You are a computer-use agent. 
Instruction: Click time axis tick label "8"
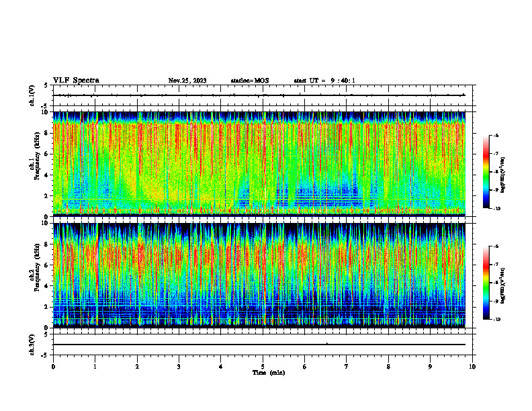pyautogui.click(x=388, y=367)
